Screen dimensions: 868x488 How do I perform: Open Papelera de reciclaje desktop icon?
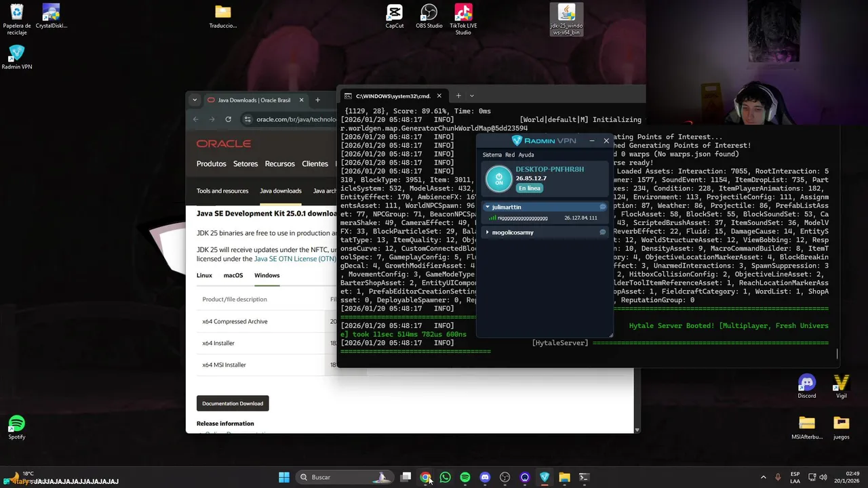tap(17, 20)
